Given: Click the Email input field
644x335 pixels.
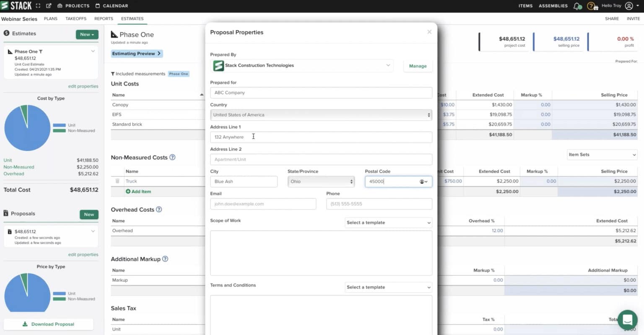Looking at the screenshot, I should 263,204.
